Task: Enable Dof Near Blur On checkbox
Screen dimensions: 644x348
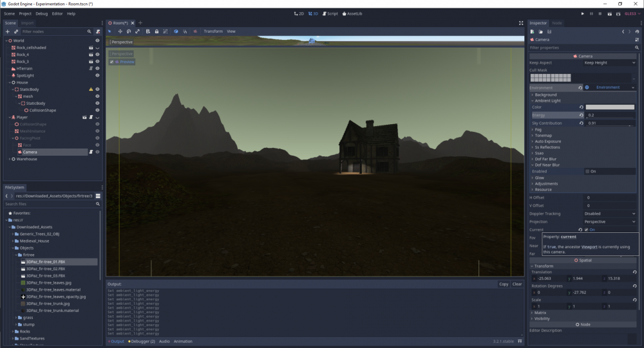Action: [x=587, y=172]
